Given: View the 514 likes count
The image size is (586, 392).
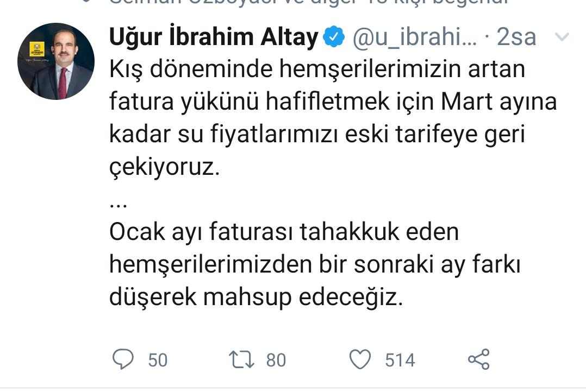Looking at the screenshot, I should point(400,360).
